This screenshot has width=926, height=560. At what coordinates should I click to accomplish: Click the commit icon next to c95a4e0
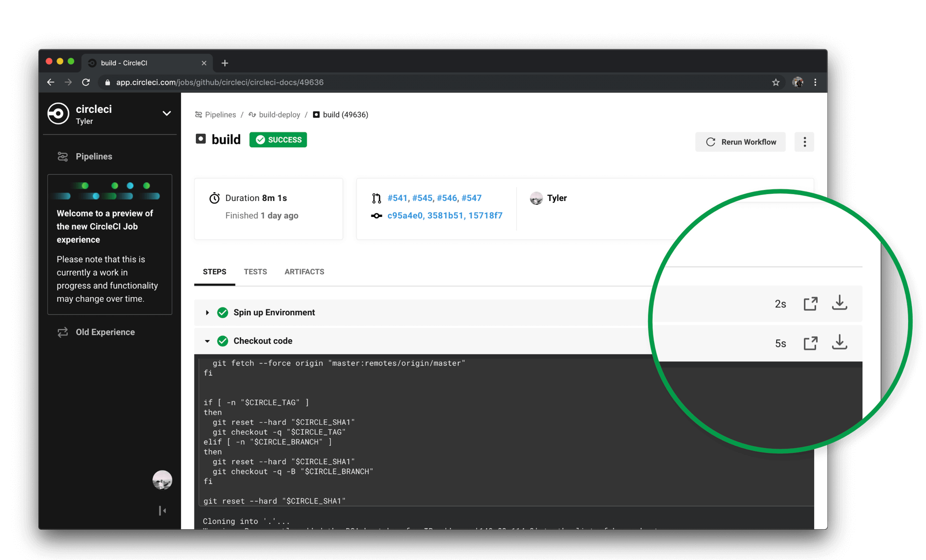click(x=376, y=215)
